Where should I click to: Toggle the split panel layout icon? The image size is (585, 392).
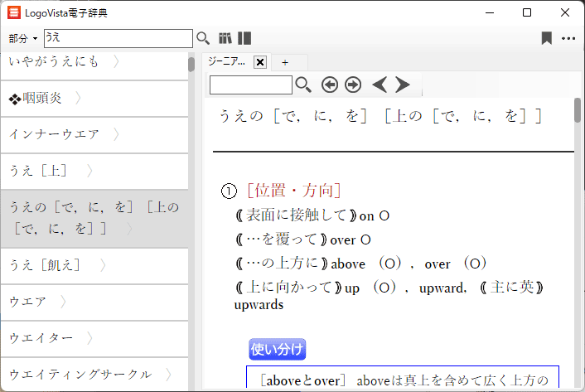pos(244,38)
